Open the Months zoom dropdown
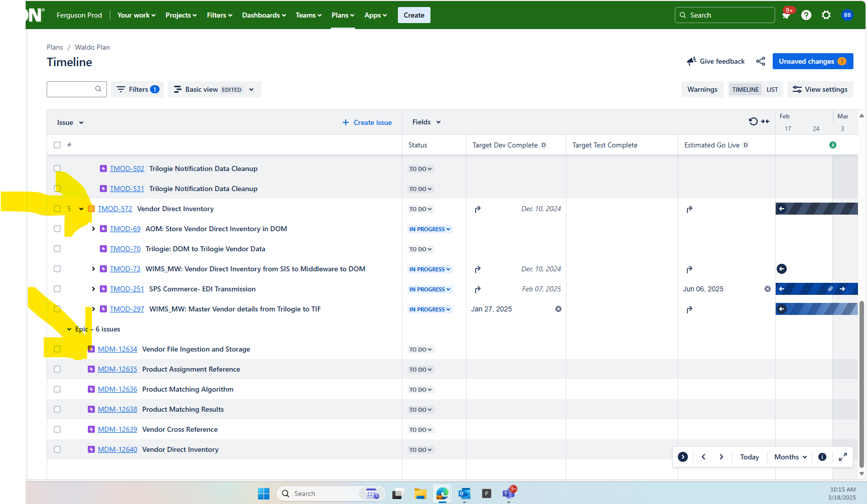The width and height of the screenshot is (867, 504). [x=789, y=457]
